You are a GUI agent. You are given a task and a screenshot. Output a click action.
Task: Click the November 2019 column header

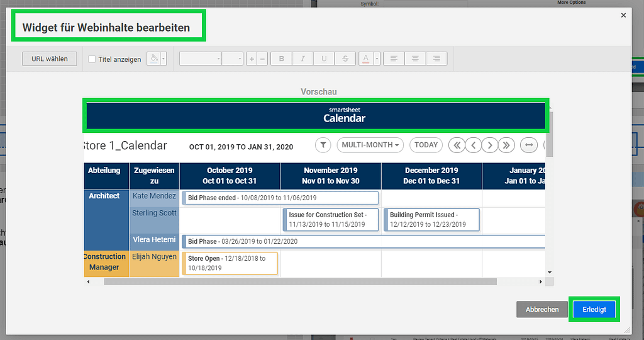pyautogui.click(x=331, y=176)
